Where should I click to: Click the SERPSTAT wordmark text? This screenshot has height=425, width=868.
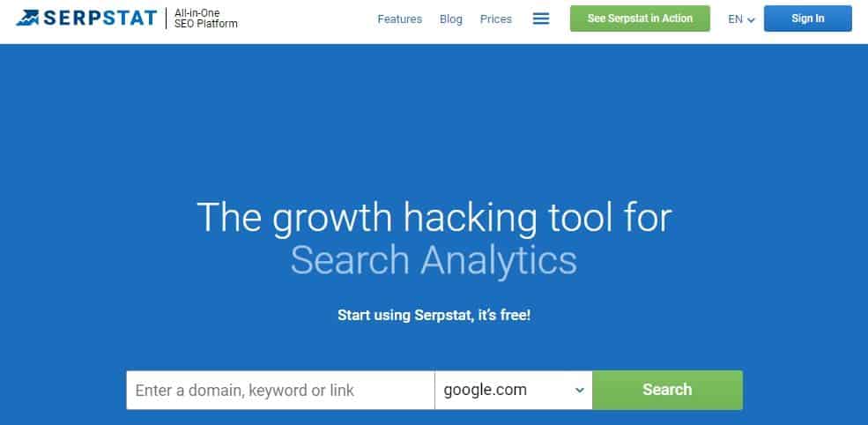(99, 19)
